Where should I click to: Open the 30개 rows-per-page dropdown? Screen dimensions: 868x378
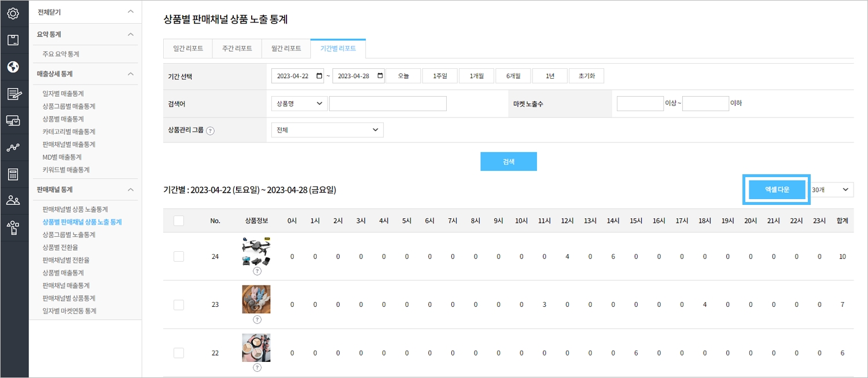pyautogui.click(x=830, y=190)
